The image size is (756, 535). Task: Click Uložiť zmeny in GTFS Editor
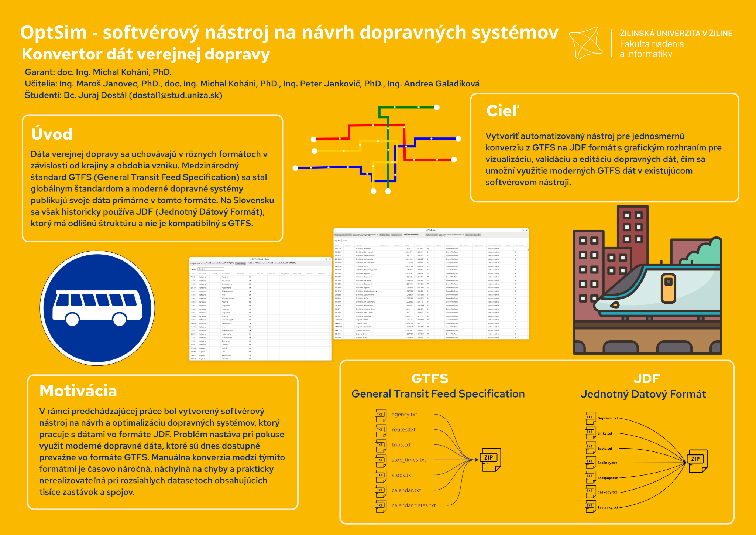click(x=396, y=235)
